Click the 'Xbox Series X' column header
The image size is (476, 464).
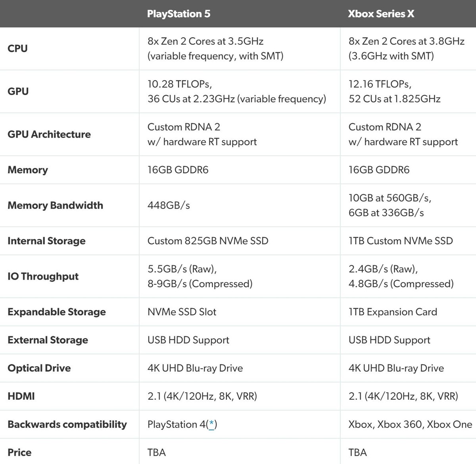tap(381, 14)
